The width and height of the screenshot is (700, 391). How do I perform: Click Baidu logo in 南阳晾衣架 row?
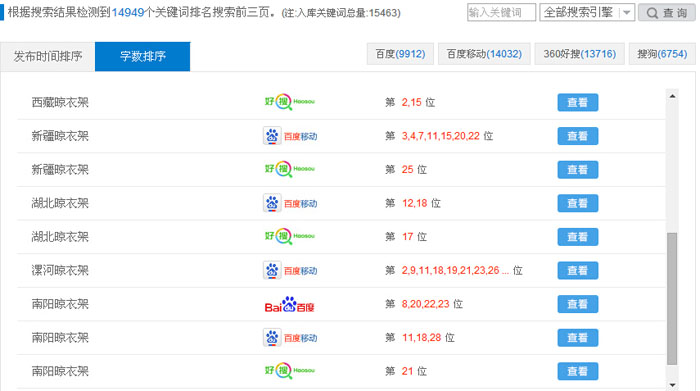click(289, 304)
